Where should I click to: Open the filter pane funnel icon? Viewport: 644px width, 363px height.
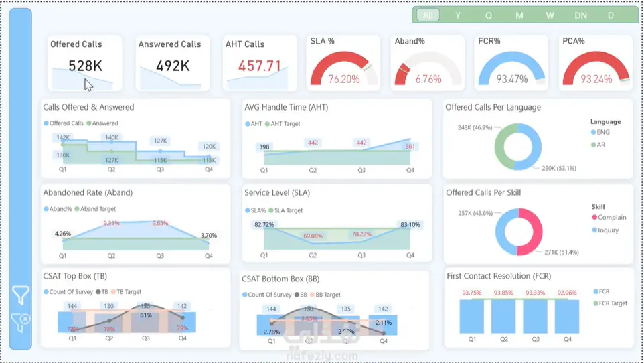pyautogui.click(x=20, y=295)
